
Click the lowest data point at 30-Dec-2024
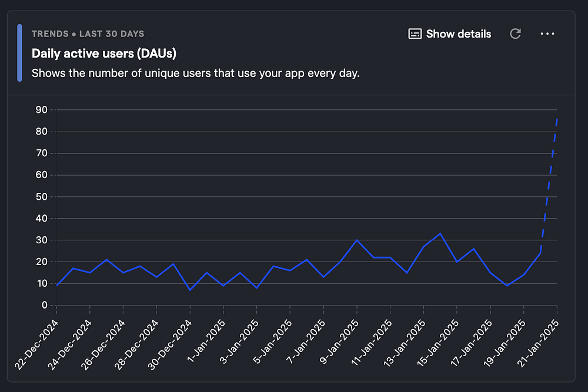point(190,290)
